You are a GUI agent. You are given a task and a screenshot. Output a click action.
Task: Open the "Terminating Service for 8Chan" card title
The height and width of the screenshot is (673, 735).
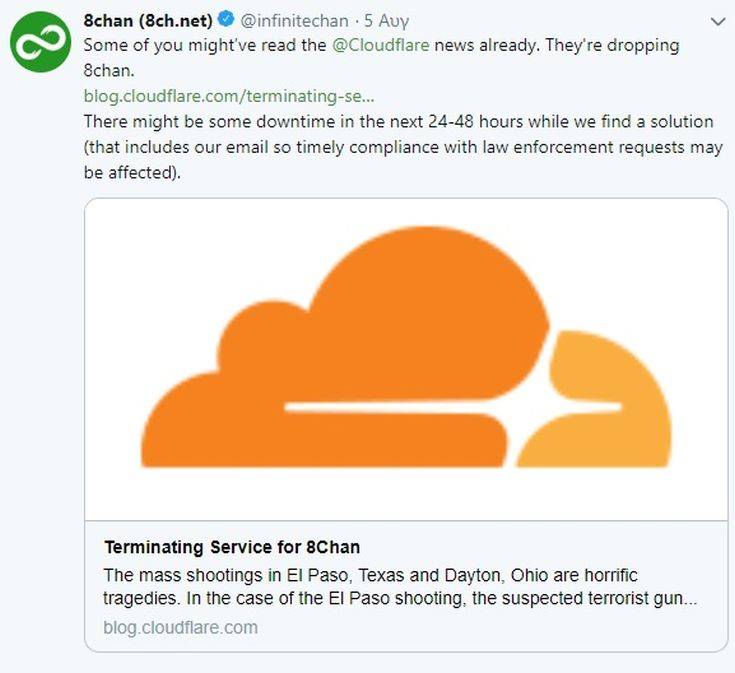(232, 547)
